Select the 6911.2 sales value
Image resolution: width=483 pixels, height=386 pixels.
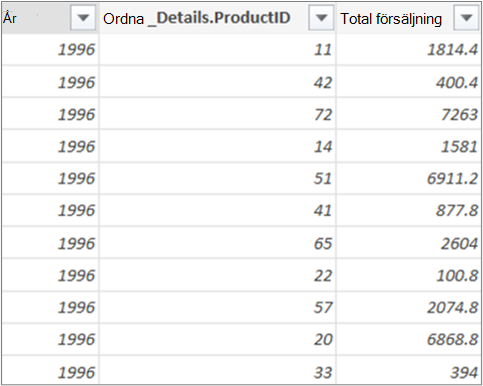pos(409,178)
